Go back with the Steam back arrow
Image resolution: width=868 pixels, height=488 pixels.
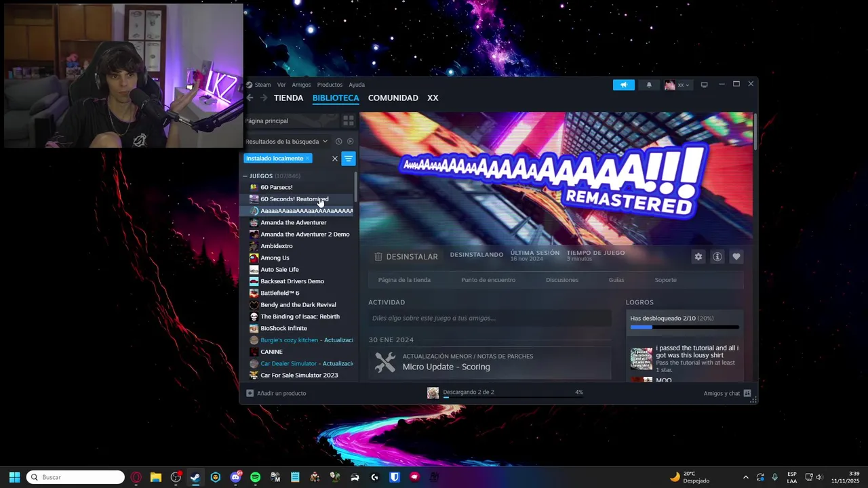coord(250,98)
